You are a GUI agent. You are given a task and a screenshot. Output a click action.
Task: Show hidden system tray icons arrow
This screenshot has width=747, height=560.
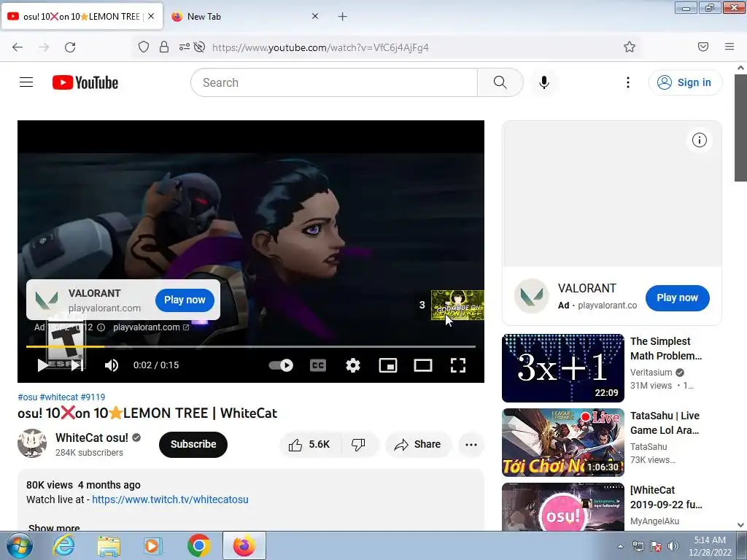pyautogui.click(x=620, y=546)
